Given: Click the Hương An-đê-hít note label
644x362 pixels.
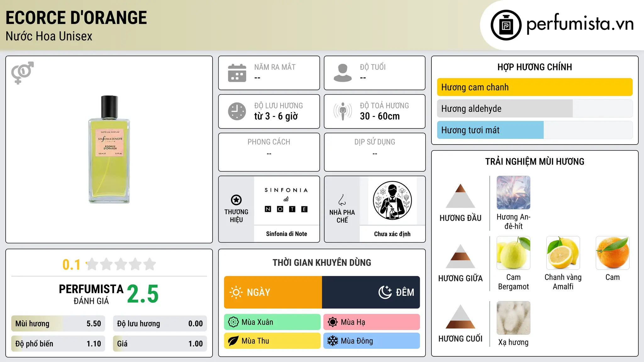Looking at the screenshot, I should click(x=513, y=222).
